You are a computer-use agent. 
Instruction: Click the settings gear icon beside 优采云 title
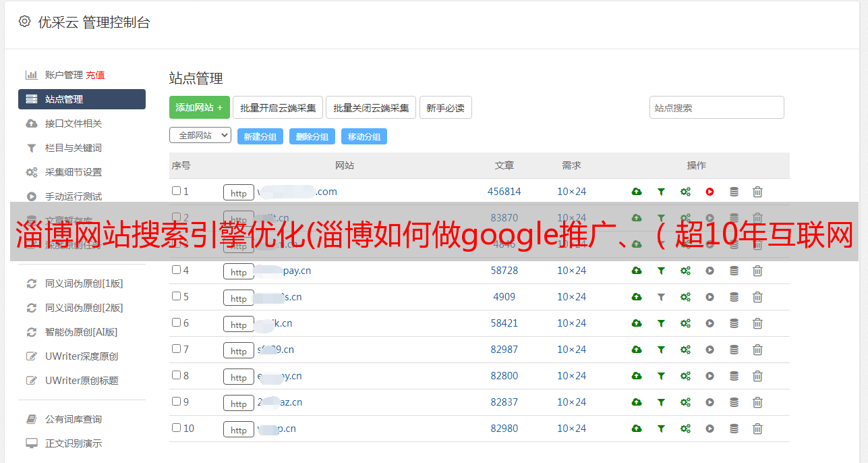(x=25, y=22)
